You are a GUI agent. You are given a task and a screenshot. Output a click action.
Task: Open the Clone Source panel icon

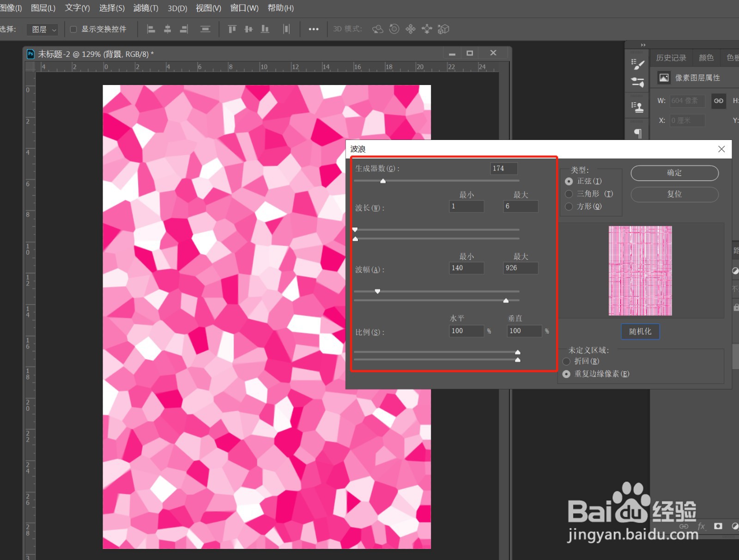pos(637,107)
